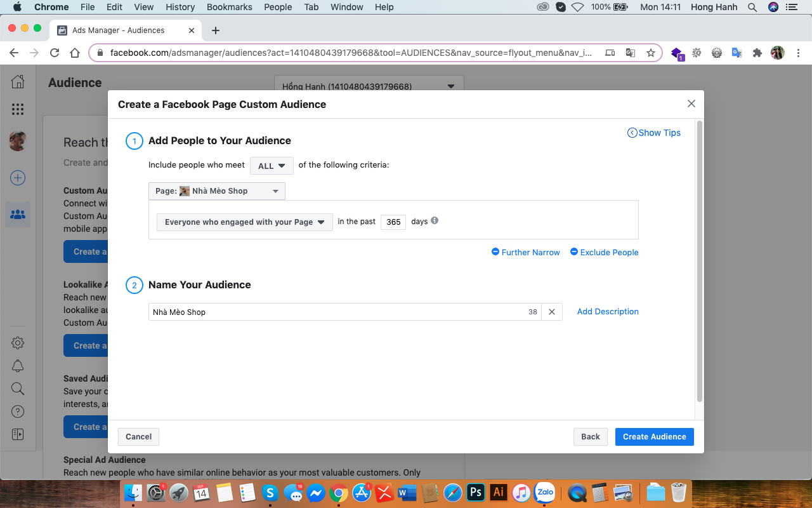The image size is (812, 508).
Task: Click the Back button
Action: click(591, 437)
